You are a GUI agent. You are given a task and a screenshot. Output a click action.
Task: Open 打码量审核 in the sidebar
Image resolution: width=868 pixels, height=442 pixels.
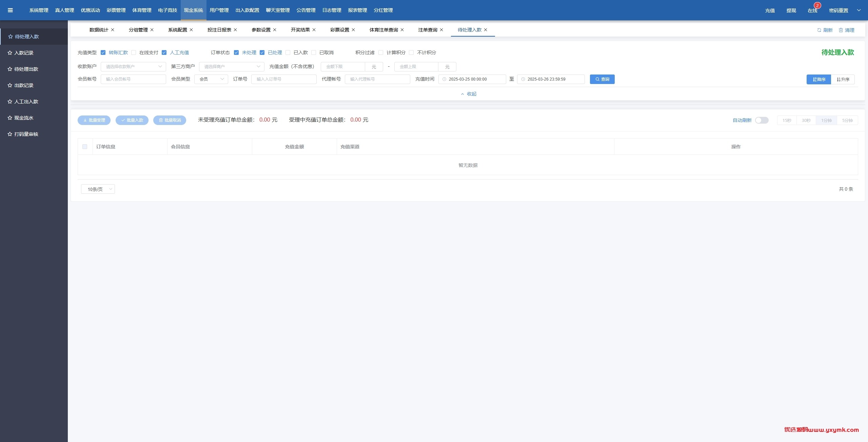point(34,134)
